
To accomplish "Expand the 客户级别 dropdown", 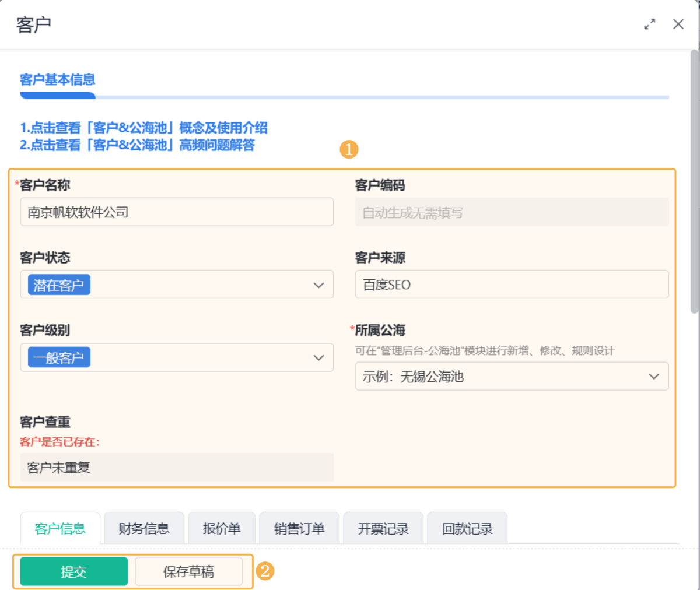I will click(318, 357).
